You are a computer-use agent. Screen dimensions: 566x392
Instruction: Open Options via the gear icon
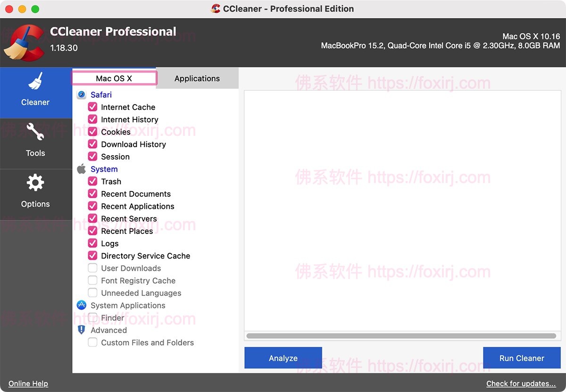[35, 183]
